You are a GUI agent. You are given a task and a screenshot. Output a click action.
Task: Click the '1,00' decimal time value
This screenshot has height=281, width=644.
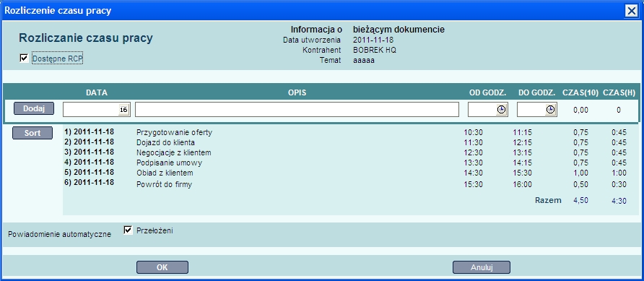pos(580,173)
